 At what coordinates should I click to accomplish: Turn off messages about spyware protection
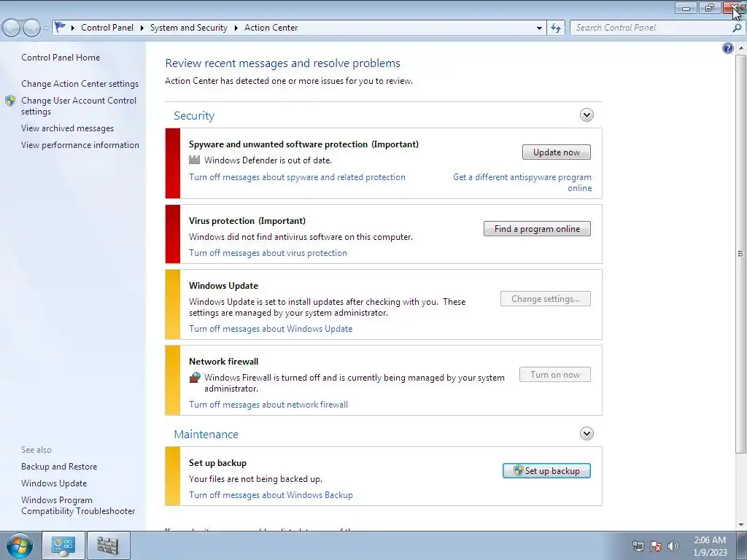click(298, 177)
